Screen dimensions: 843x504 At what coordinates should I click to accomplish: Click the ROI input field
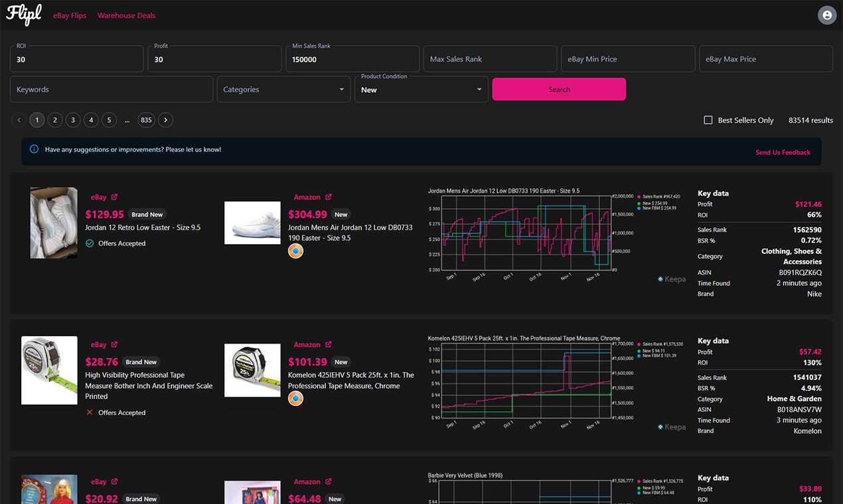point(77,59)
